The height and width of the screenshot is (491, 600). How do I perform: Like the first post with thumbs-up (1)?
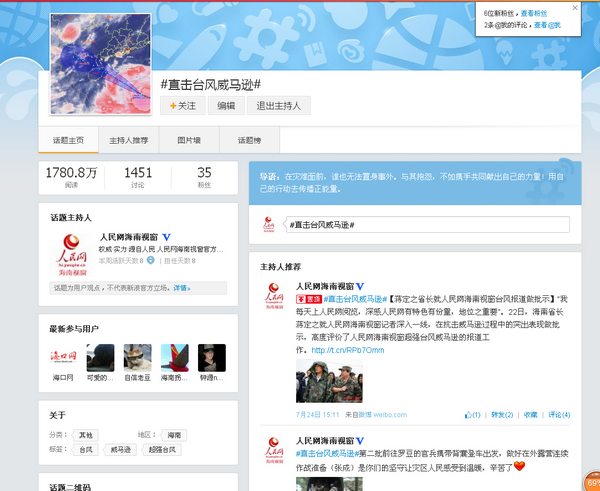tap(472, 414)
